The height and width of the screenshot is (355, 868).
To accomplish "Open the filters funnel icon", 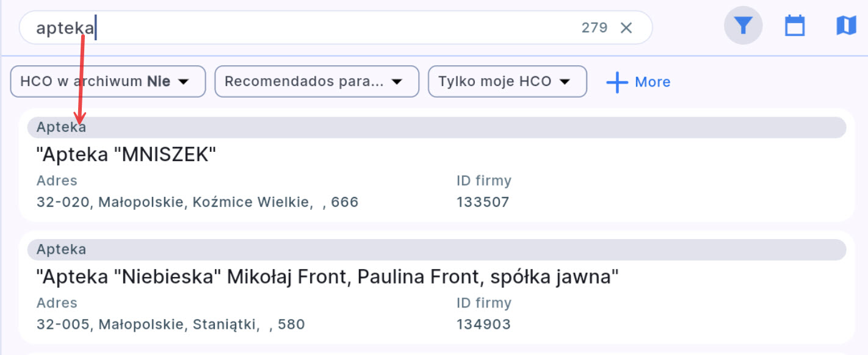I will tap(742, 25).
